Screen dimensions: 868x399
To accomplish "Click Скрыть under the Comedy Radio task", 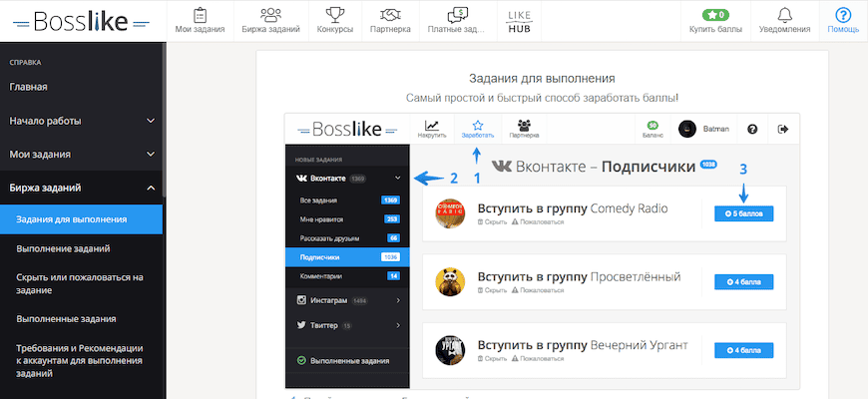I will (492, 222).
